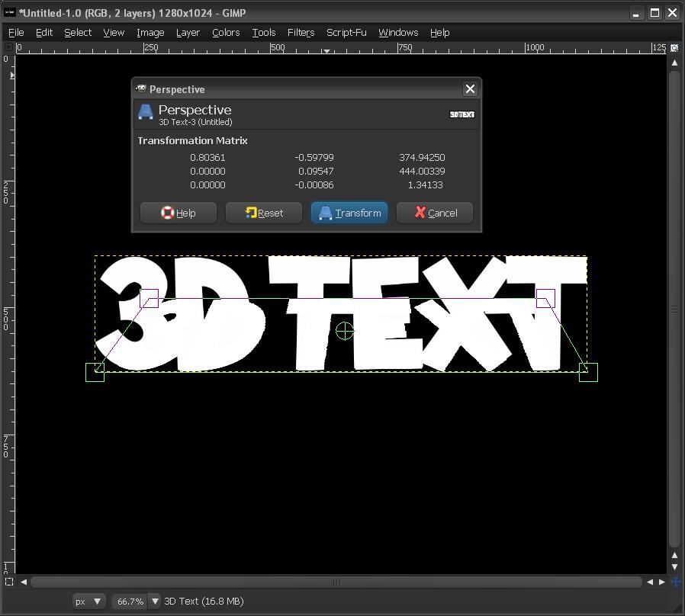Click the bottom-left perspective corner handle
This screenshot has height=616, width=685.
click(x=95, y=372)
